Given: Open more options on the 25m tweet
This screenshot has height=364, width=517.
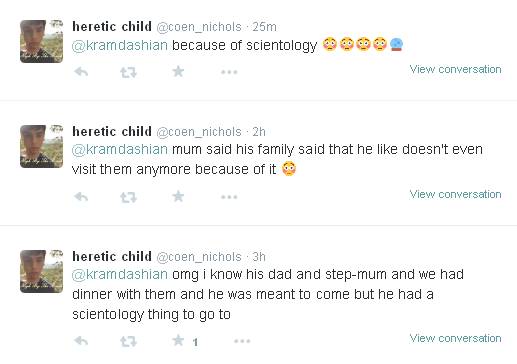Looking at the screenshot, I should click(x=229, y=72).
